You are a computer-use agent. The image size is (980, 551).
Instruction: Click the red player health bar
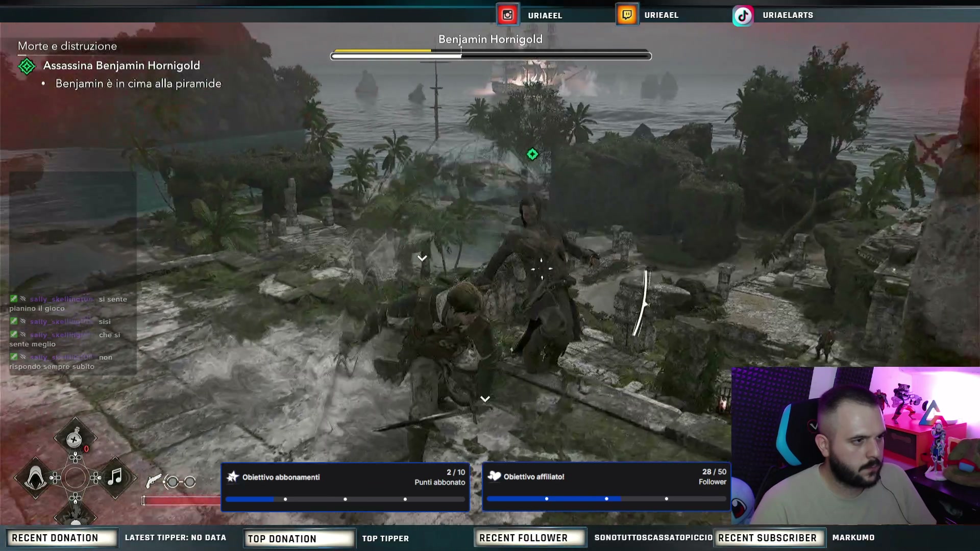click(181, 500)
